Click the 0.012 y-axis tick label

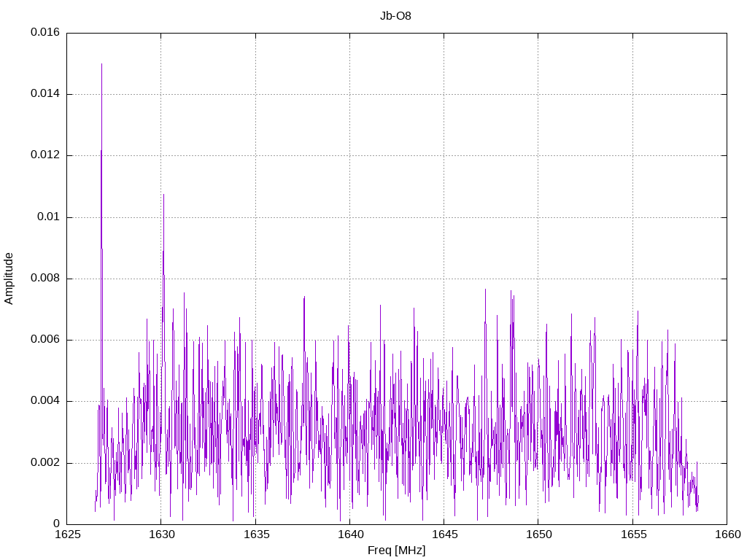[44, 155]
